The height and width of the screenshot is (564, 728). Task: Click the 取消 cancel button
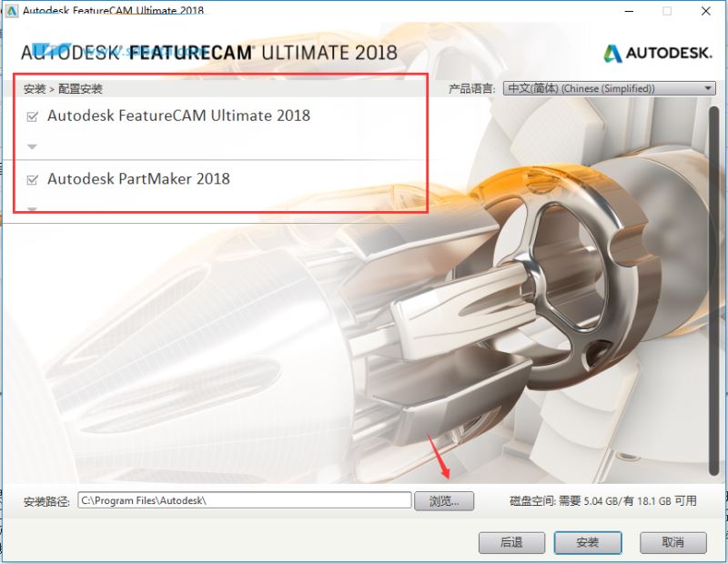(x=672, y=542)
